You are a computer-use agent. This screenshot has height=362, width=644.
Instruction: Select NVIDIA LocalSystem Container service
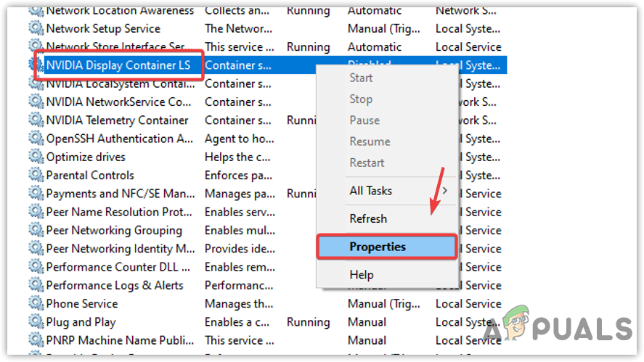coord(121,83)
